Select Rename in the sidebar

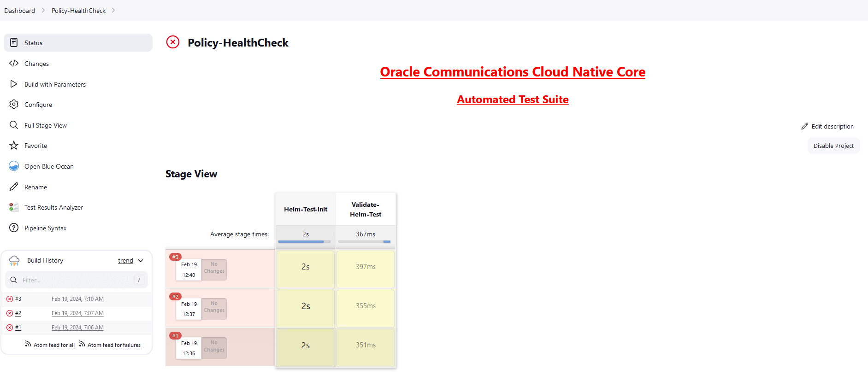(x=78, y=187)
